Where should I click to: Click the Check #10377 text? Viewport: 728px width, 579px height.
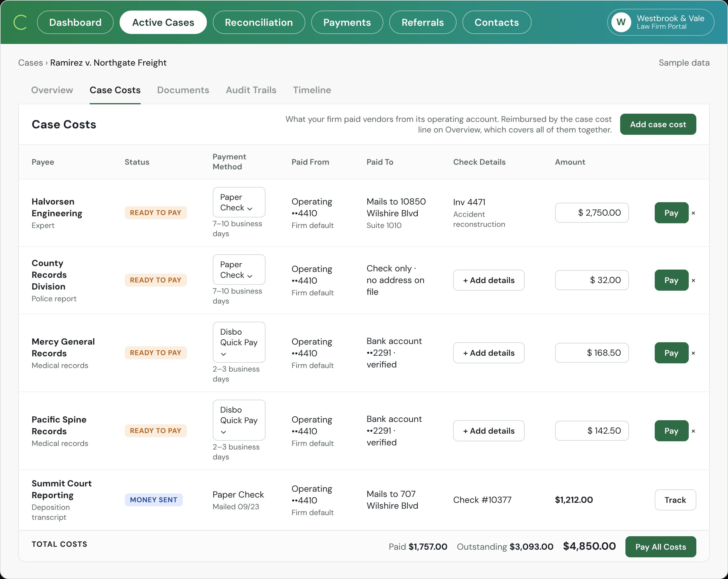pyautogui.click(x=482, y=500)
